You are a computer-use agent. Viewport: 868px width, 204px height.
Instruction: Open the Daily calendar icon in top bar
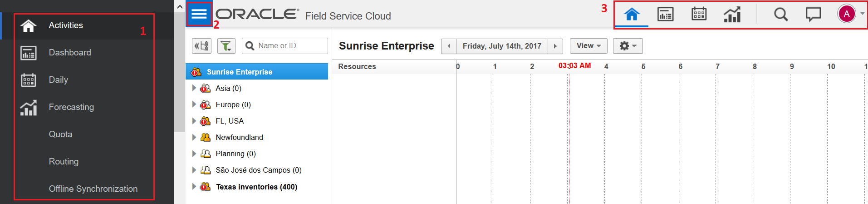pos(699,14)
